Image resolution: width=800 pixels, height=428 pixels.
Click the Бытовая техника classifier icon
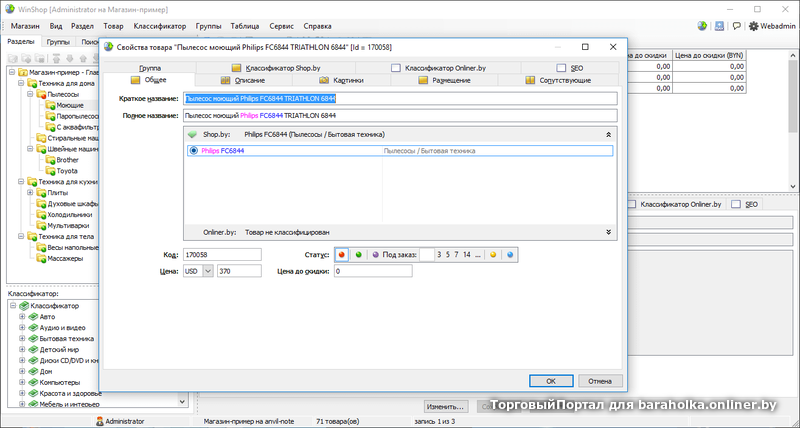pyautogui.click(x=33, y=339)
